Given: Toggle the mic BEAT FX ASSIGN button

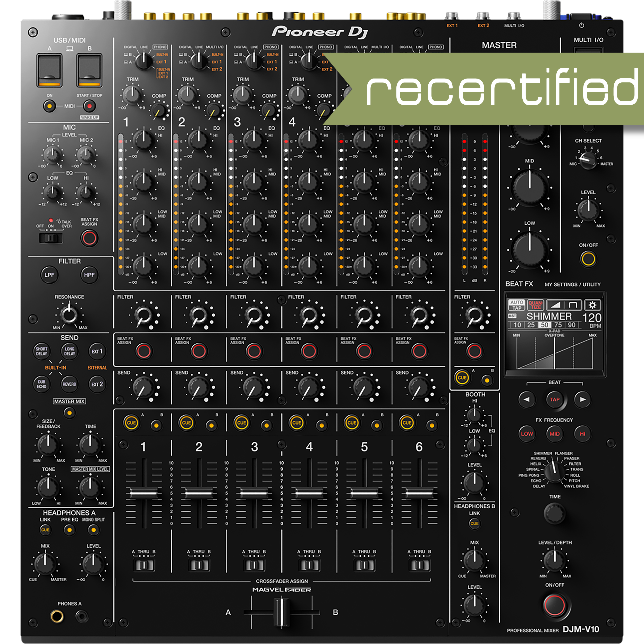Looking at the screenshot, I should click(89, 238).
